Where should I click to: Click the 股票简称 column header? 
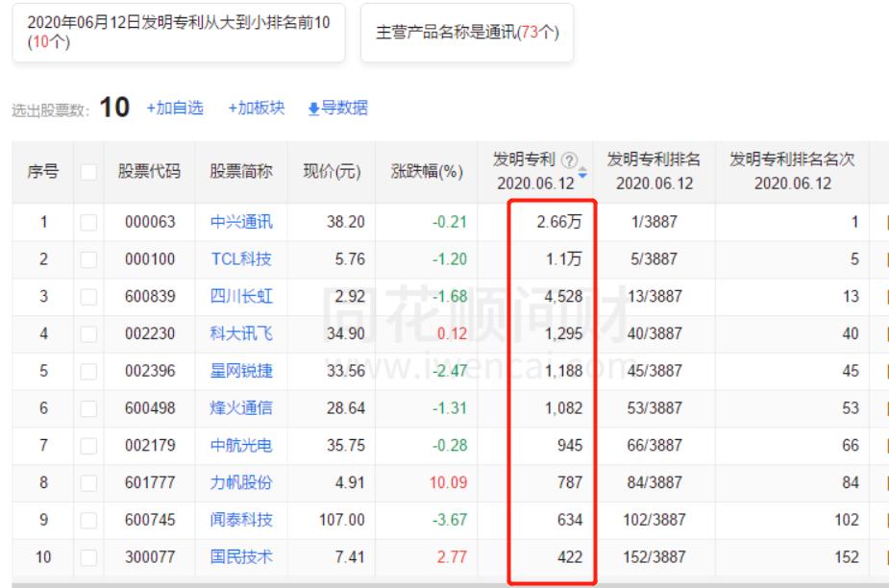tap(241, 171)
